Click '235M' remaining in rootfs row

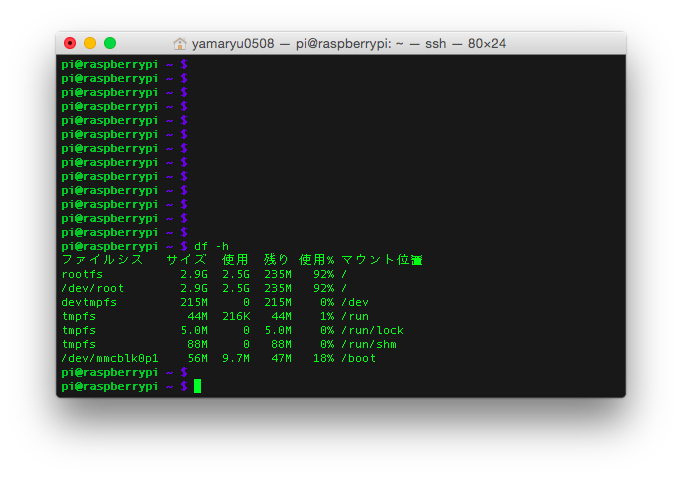278,274
